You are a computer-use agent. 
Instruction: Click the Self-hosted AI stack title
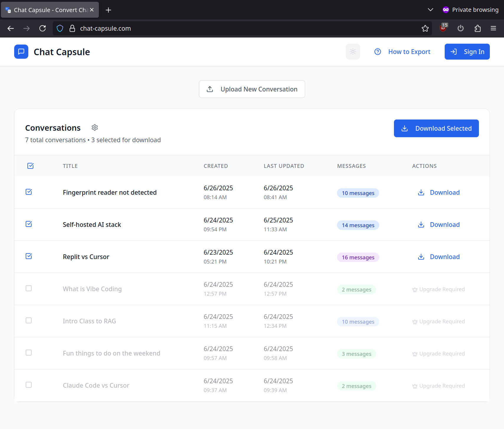(92, 225)
